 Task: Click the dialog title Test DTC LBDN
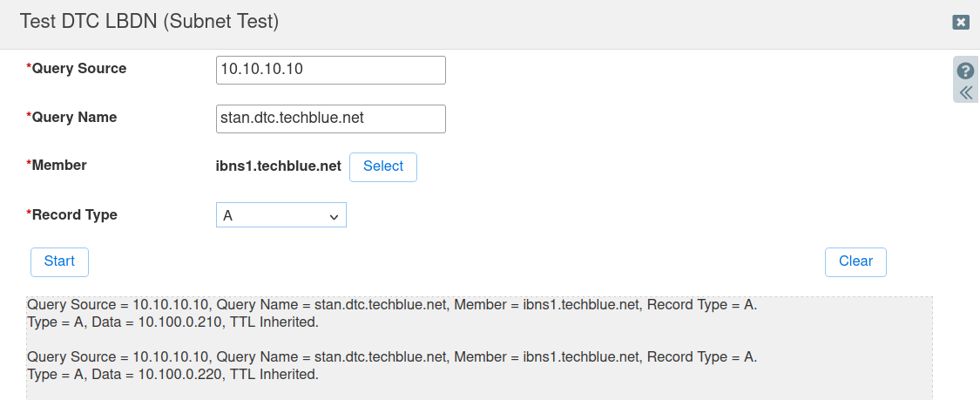(x=149, y=22)
